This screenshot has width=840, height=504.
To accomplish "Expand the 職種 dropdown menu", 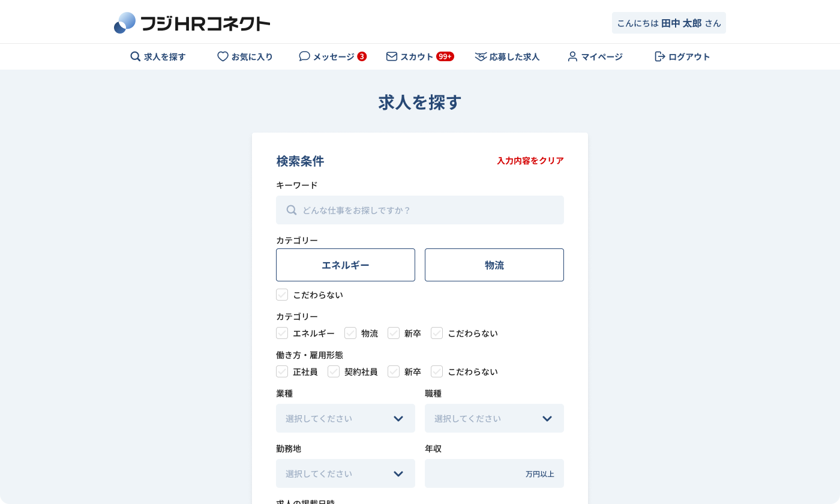I will tap(494, 418).
